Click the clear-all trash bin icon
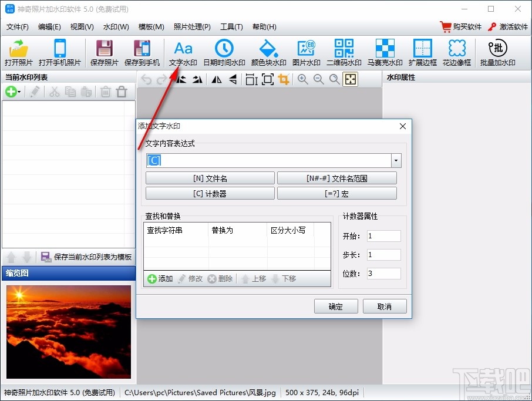The image size is (532, 401). click(x=122, y=92)
